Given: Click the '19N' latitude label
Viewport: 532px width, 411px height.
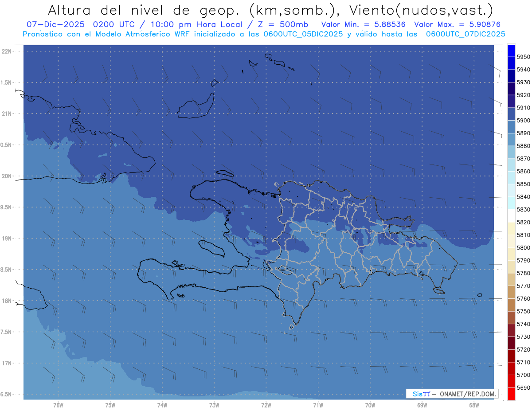Looking at the screenshot, I should tap(7, 239).
